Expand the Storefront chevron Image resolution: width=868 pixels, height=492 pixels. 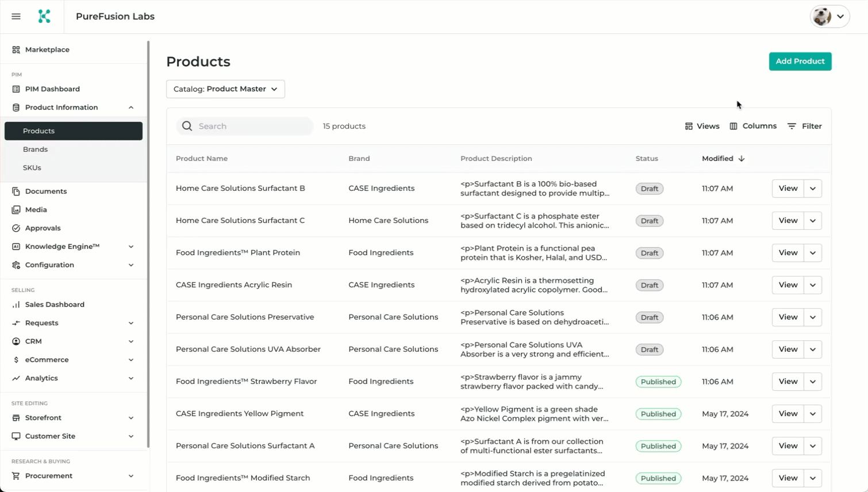pos(131,418)
